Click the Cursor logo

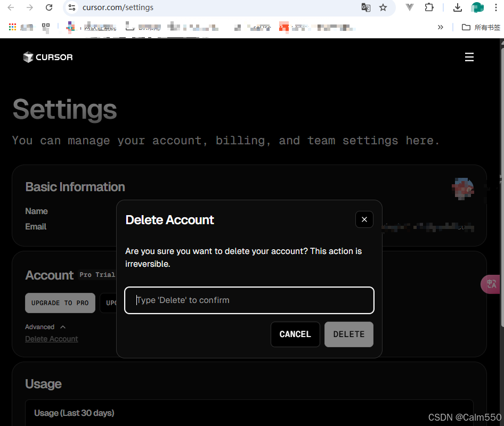(48, 57)
